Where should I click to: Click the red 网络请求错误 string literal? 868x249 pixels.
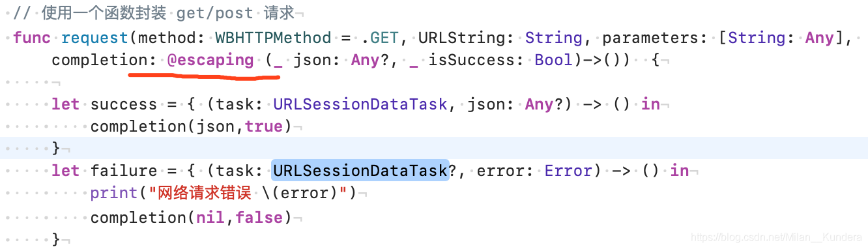(x=201, y=194)
